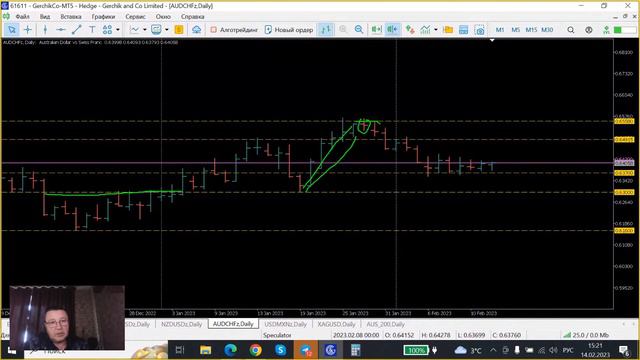This screenshot has width=640, height=360.
Task: Open Task View on taskbar
Action: pos(180,350)
